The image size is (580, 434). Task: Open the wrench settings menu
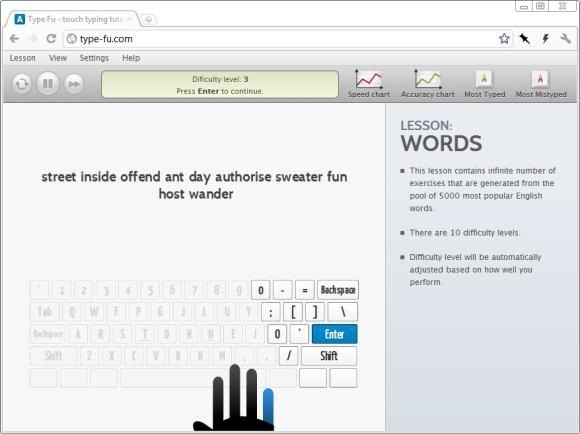(566, 38)
